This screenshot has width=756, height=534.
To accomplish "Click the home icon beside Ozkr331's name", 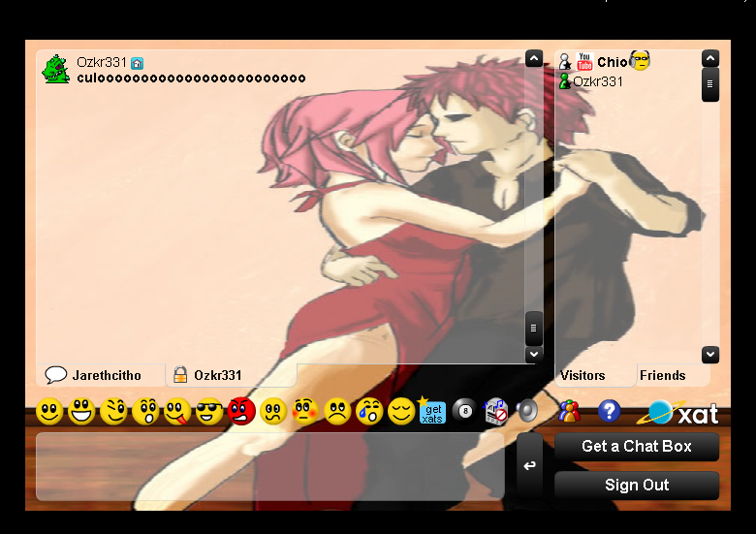I will (x=137, y=63).
